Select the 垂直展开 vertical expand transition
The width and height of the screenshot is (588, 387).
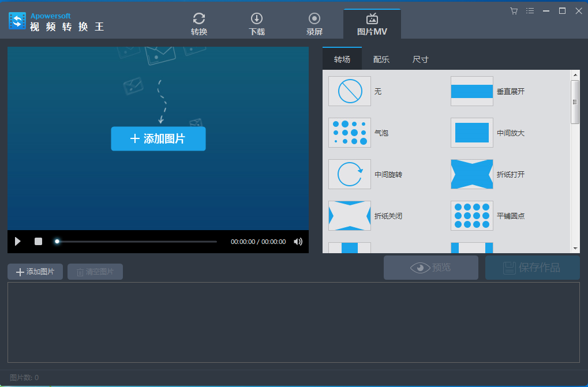click(x=471, y=91)
